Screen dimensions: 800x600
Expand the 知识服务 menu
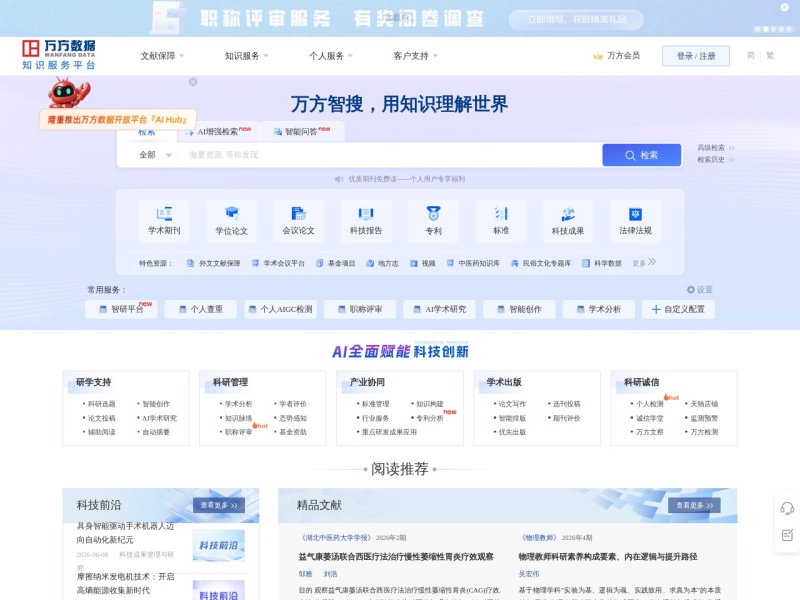click(x=246, y=56)
